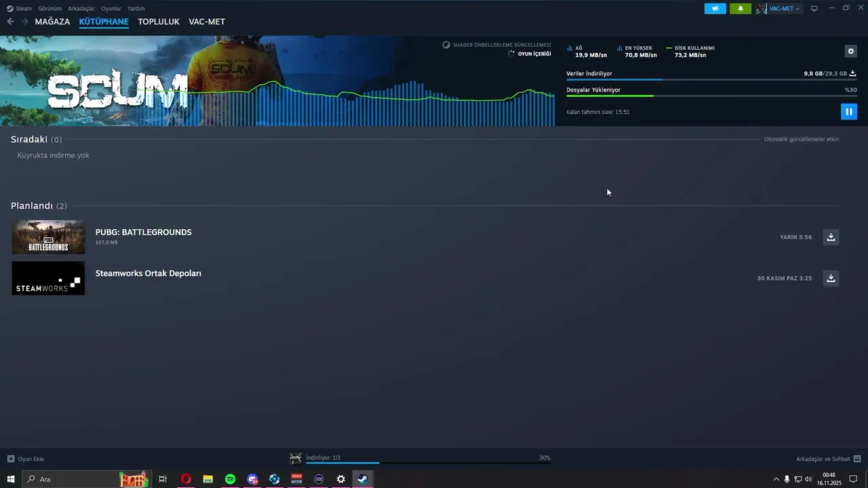Select the KÜTÜPHANE tab
868x488 pixels.
click(104, 22)
